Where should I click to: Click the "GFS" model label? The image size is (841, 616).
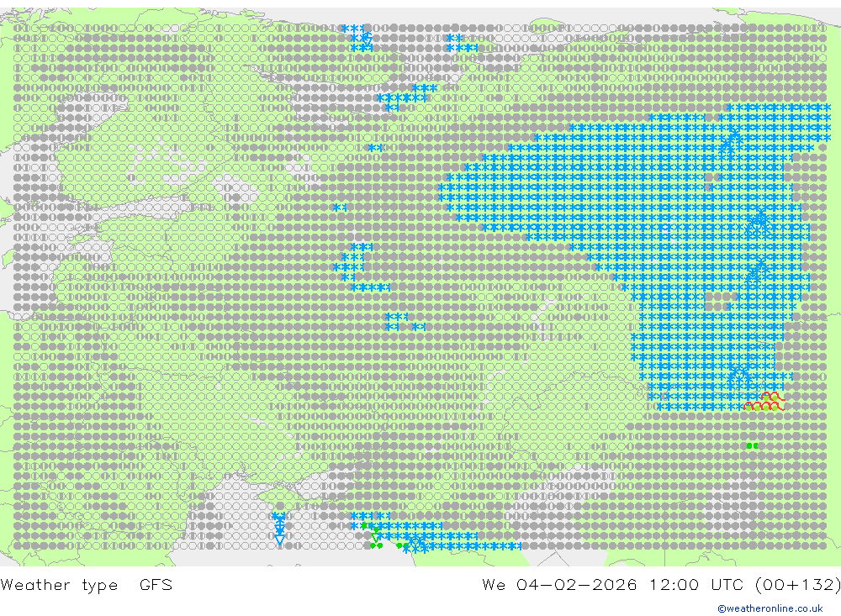(x=156, y=584)
